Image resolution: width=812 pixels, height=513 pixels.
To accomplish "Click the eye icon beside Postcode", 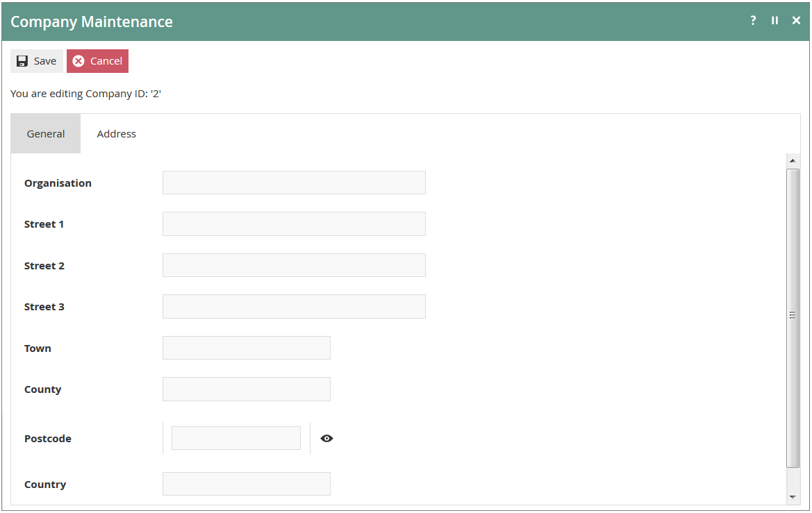I will point(326,439).
